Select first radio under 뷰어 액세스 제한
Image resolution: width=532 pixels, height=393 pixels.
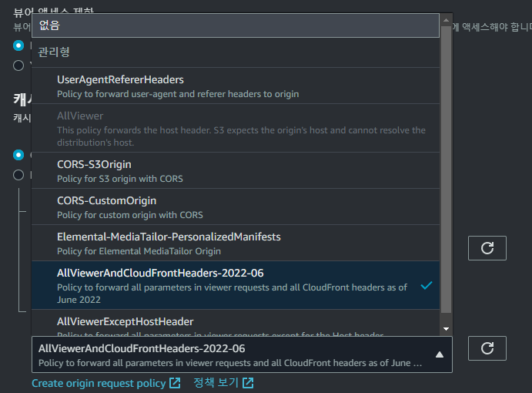(18, 45)
